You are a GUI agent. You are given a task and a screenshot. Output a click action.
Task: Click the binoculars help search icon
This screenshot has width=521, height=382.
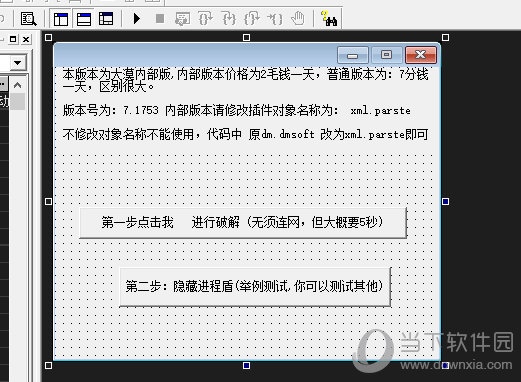[329, 19]
